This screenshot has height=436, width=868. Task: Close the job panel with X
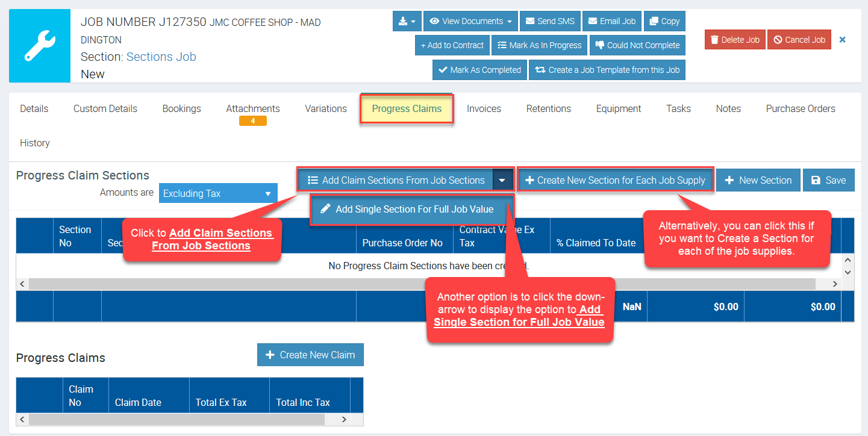pos(843,40)
